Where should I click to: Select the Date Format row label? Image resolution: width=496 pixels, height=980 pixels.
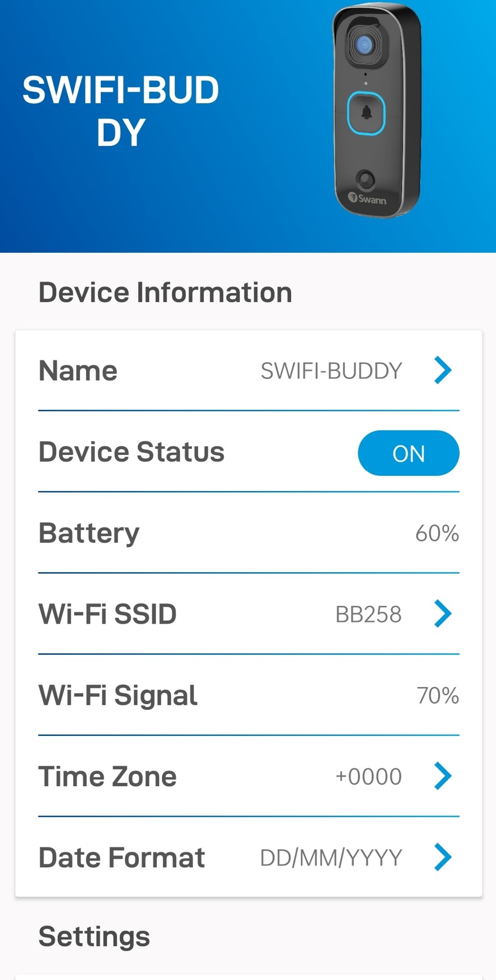(122, 858)
